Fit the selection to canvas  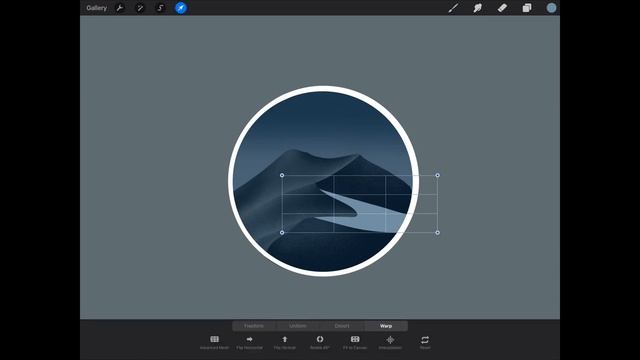pos(355,342)
